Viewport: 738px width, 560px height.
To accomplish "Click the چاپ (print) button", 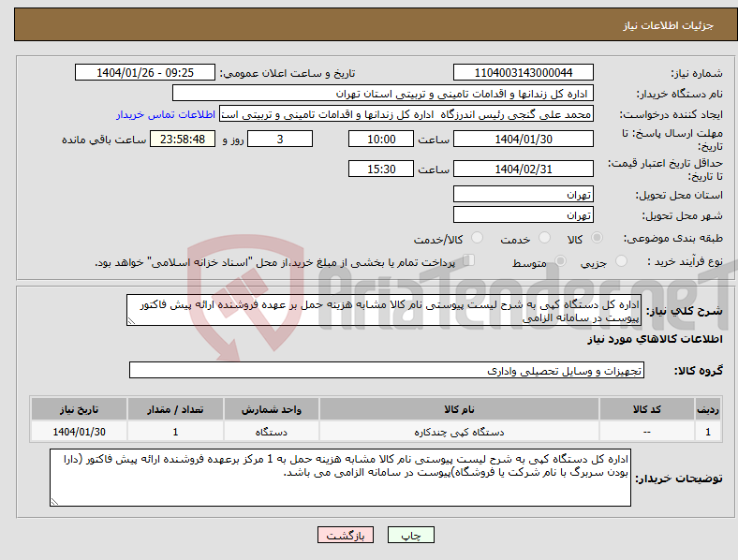I will [410, 535].
